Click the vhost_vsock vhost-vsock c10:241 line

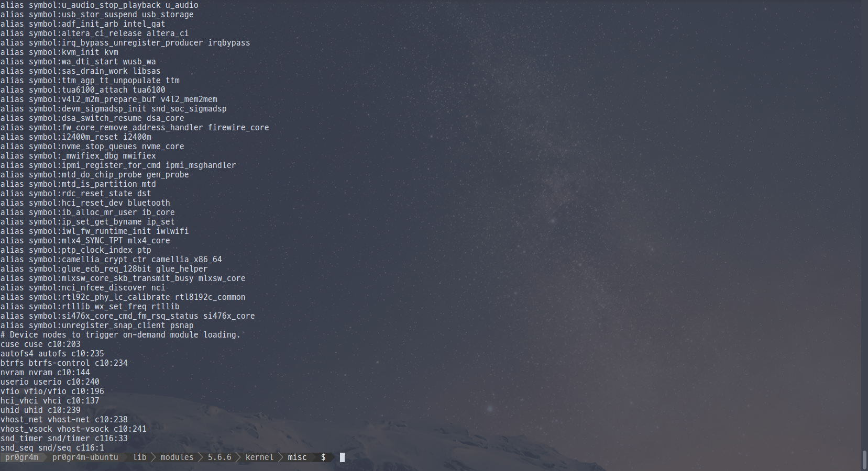pos(73,429)
